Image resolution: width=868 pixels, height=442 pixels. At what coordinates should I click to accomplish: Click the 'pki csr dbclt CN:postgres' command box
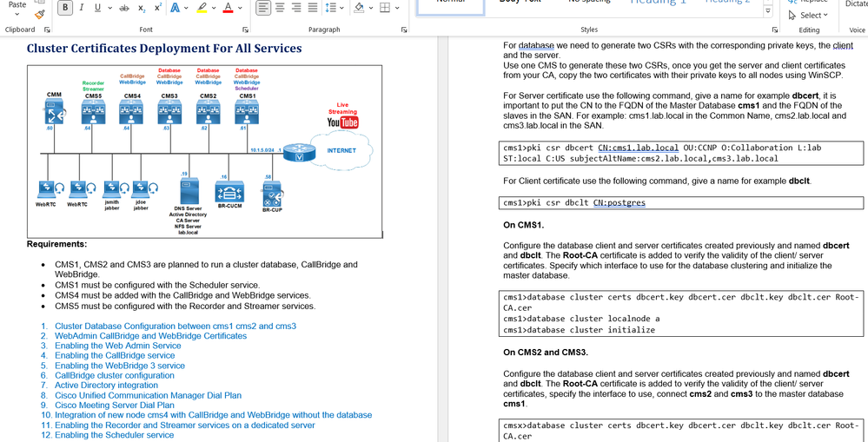point(681,203)
